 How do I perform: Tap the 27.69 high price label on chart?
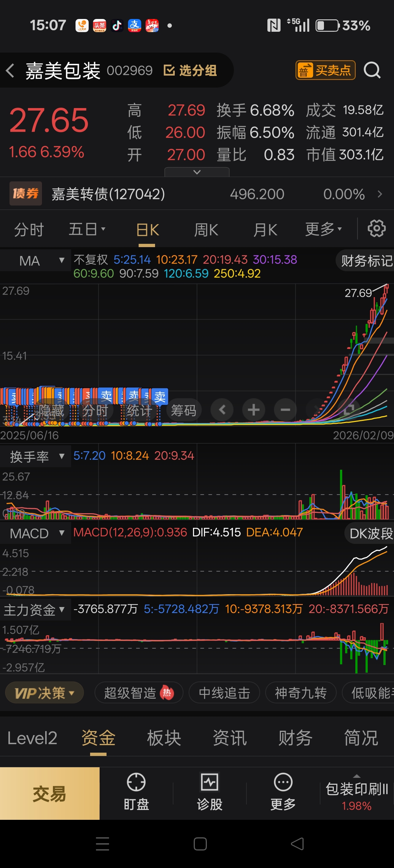(358, 293)
